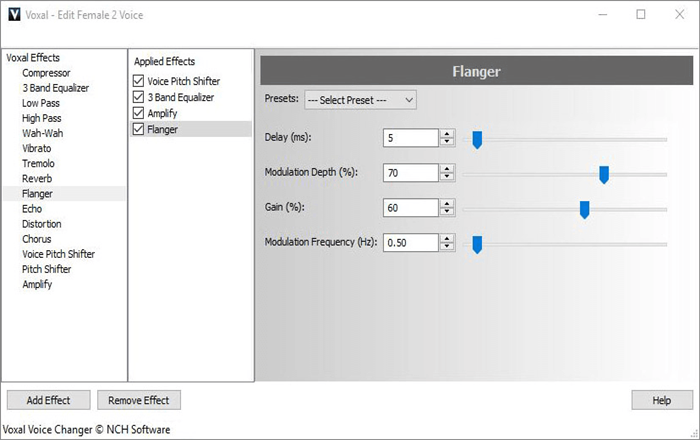Decrease Gain value with down arrow
The width and height of the screenshot is (700, 440).
(447, 212)
